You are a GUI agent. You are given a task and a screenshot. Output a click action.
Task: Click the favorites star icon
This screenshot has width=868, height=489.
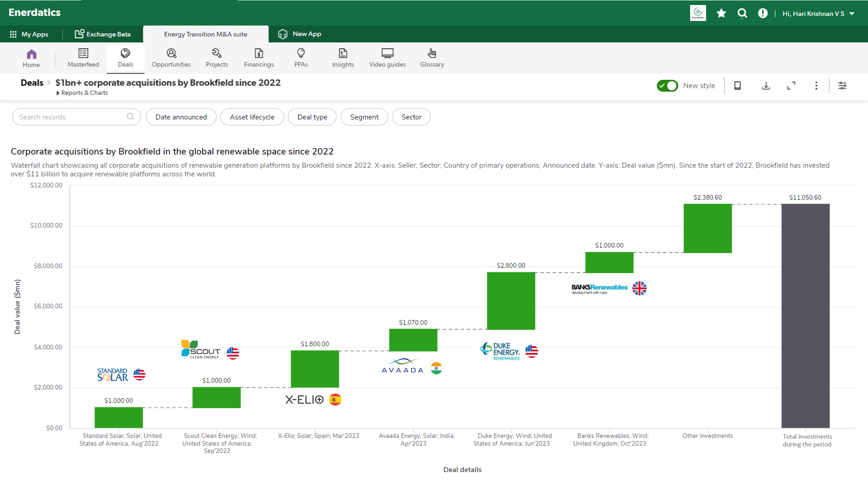pyautogui.click(x=721, y=13)
